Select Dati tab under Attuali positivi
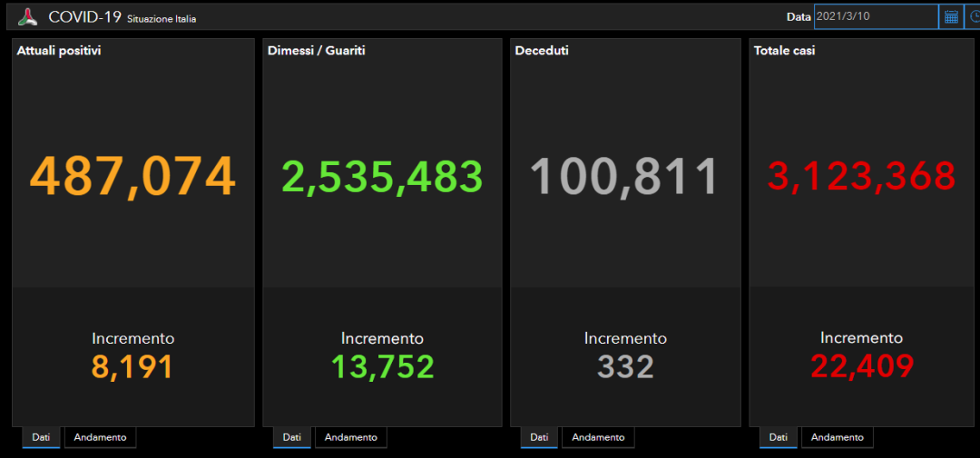980x458 pixels. click(41, 437)
